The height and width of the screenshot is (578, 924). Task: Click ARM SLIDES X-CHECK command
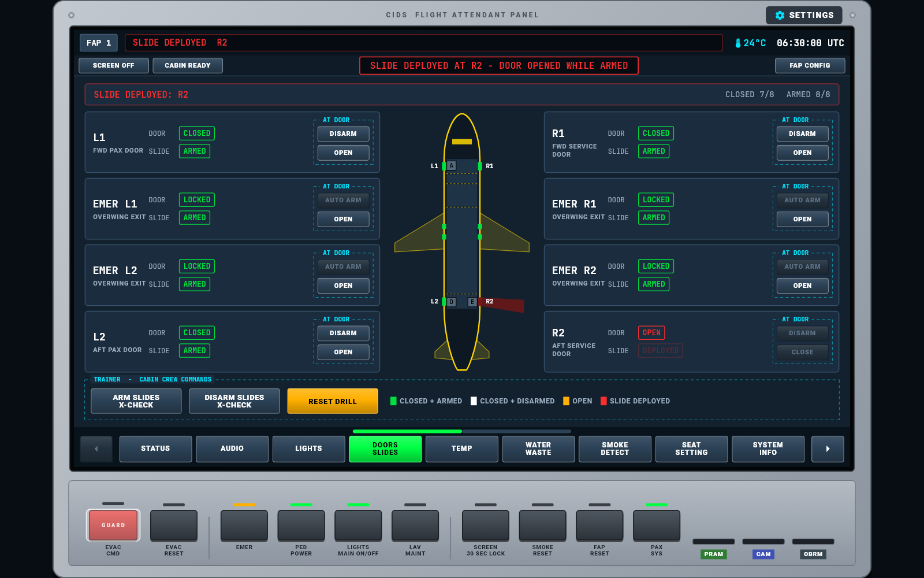(x=136, y=401)
